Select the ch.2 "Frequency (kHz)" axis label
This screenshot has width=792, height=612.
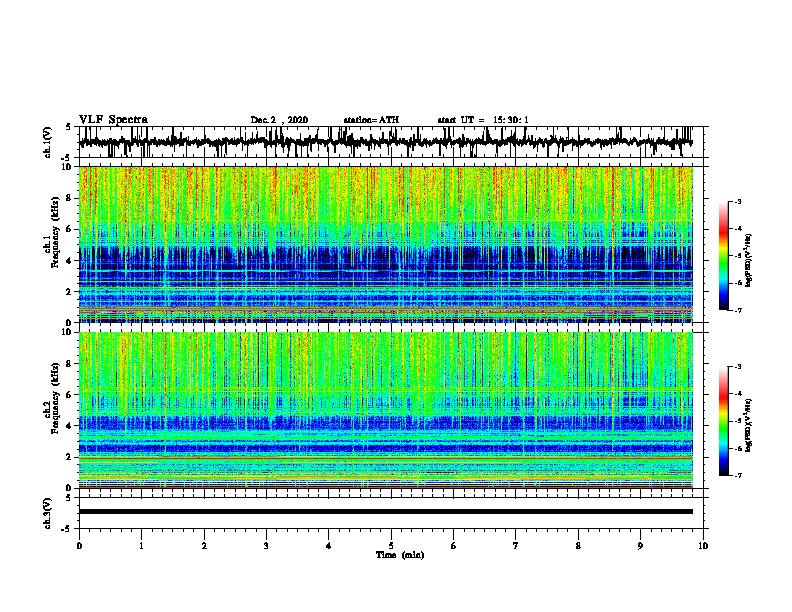[x=55, y=398]
